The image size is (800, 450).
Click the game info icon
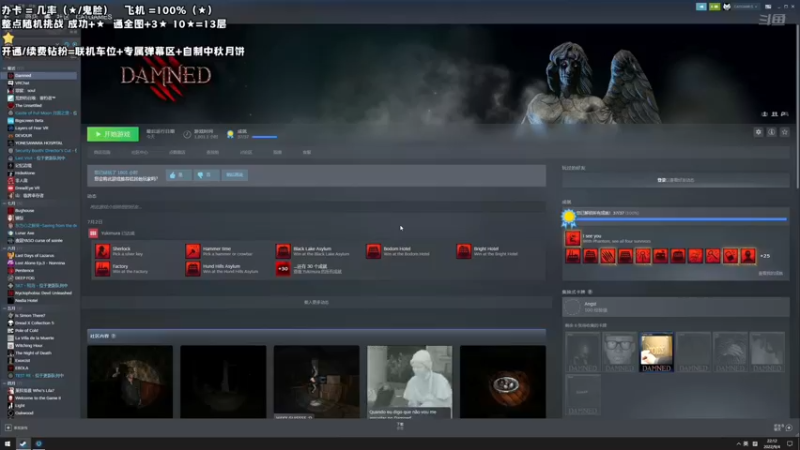[x=771, y=132]
